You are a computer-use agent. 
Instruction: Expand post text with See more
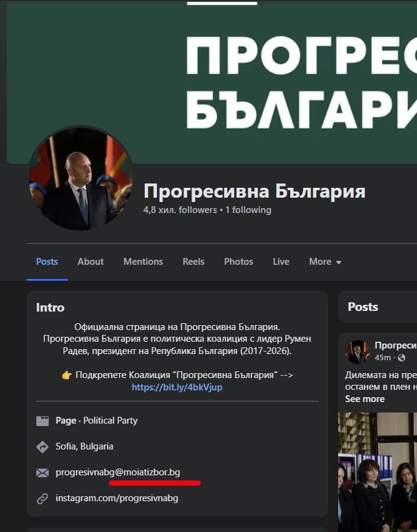tap(365, 399)
